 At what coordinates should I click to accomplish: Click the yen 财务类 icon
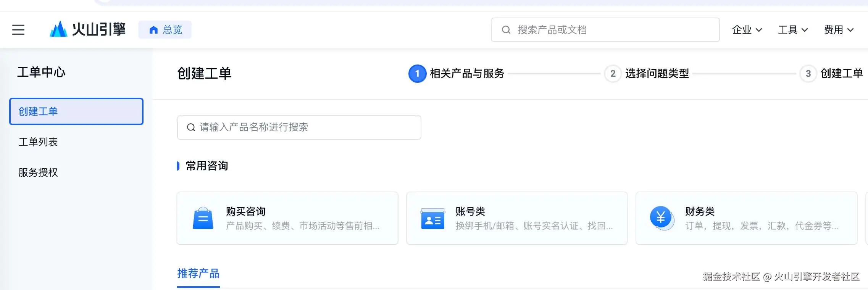661,218
